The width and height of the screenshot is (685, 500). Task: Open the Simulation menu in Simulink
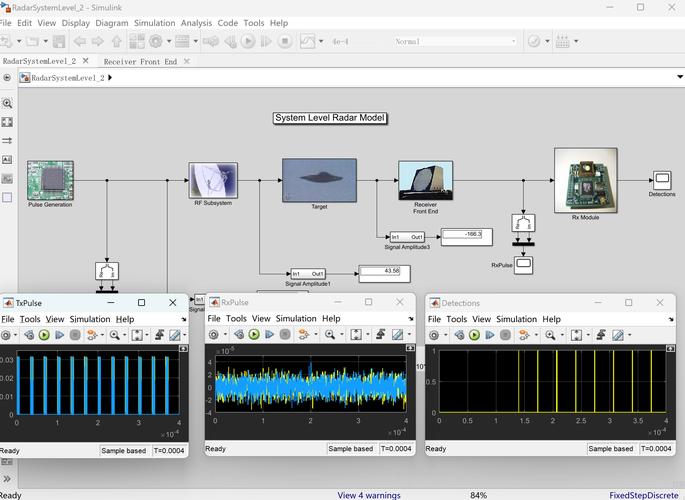pos(154,22)
